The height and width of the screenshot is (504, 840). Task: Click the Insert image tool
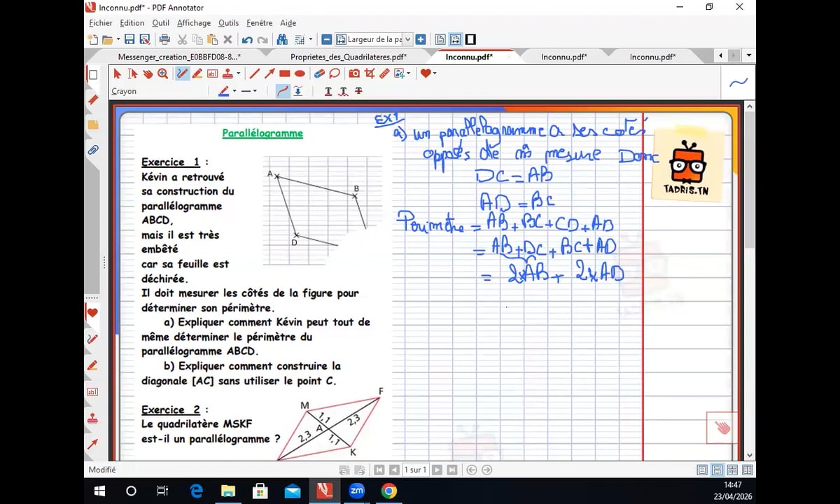[x=400, y=73]
